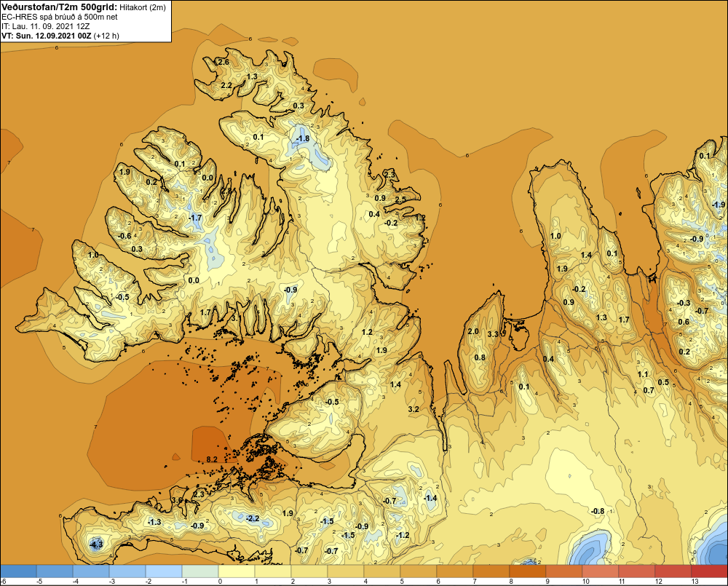Click the '8.2' sea temperature value
The image size is (728, 586).
(212, 459)
